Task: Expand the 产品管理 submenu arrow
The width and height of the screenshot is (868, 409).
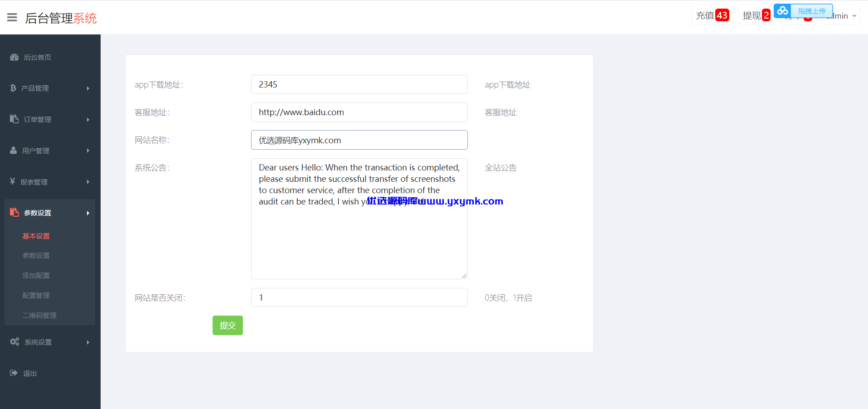Action: click(88, 88)
